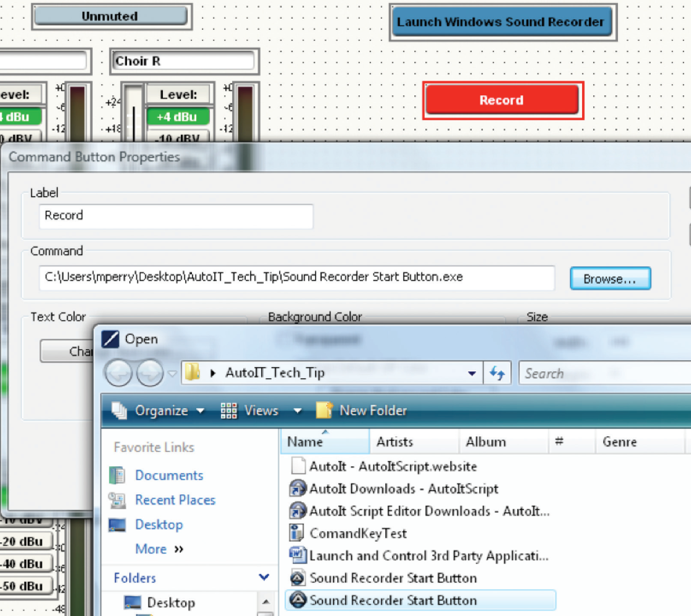
Task: Toggle the Unmuted button
Action: [x=110, y=17]
